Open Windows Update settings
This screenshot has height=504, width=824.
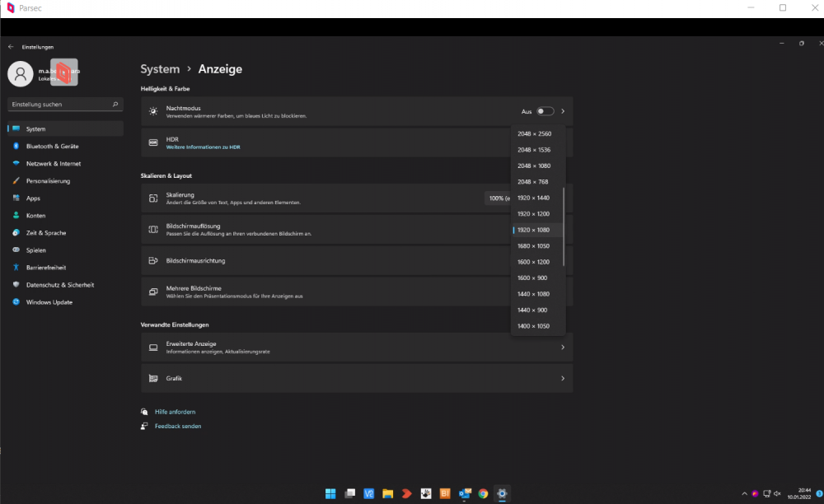pos(66,302)
